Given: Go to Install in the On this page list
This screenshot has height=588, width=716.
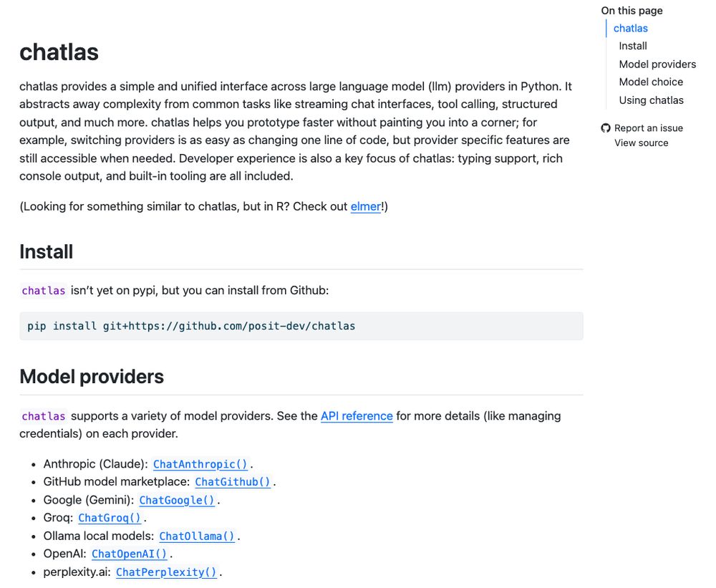Looking at the screenshot, I should coord(633,46).
